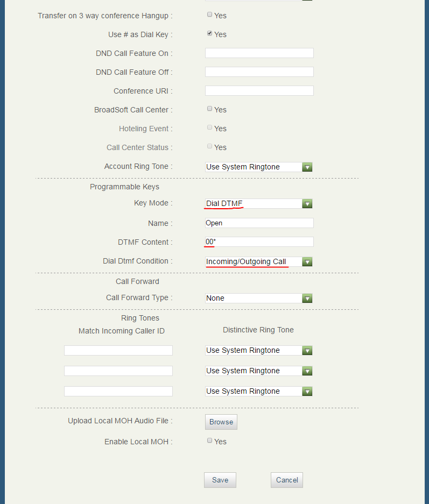429x504 pixels.
Task: Expand the Call Forward Type dropdown
Action: (x=259, y=298)
